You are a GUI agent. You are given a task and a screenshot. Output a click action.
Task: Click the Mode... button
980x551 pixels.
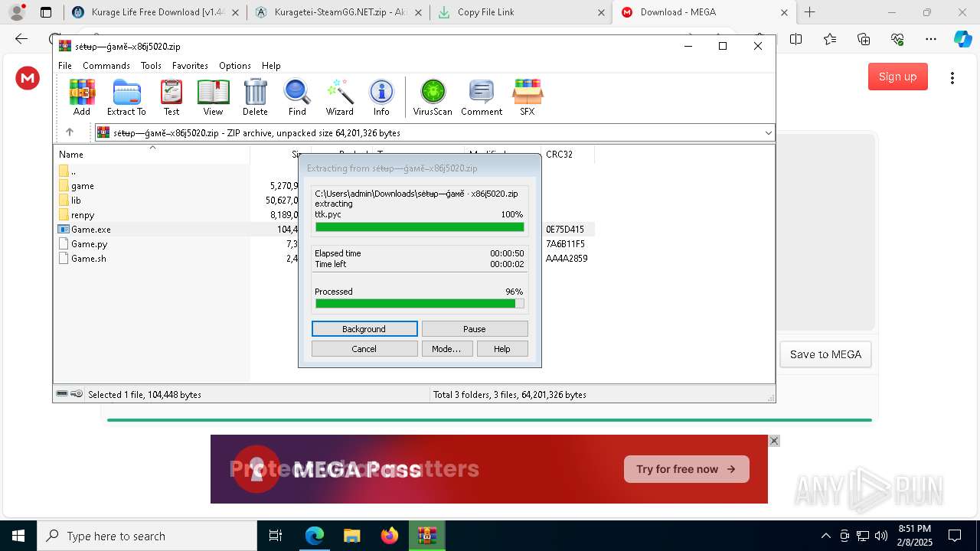click(446, 349)
